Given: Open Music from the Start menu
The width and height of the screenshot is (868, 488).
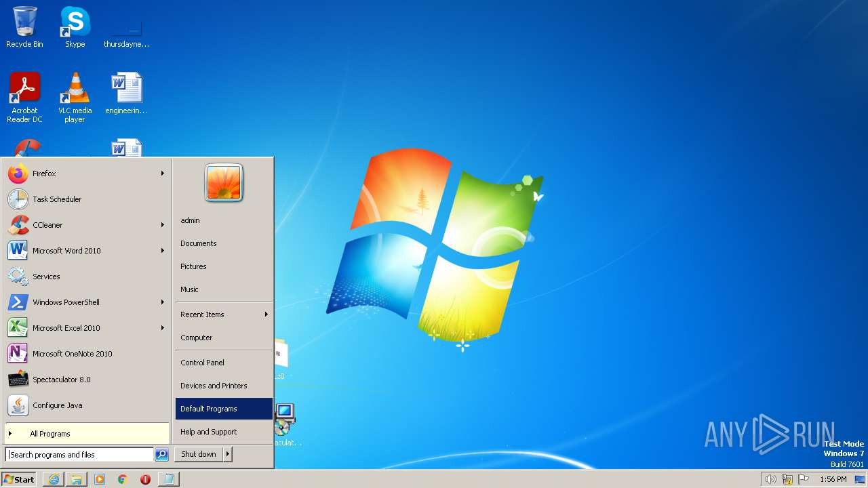Looking at the screenshot, I should pos(224,289).
